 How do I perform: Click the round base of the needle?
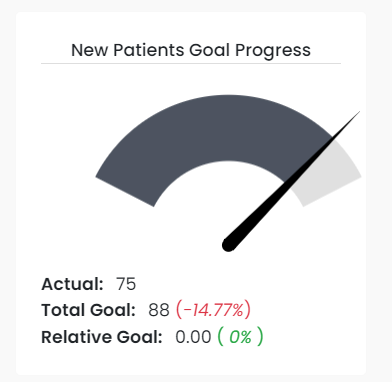pos(229,245)
